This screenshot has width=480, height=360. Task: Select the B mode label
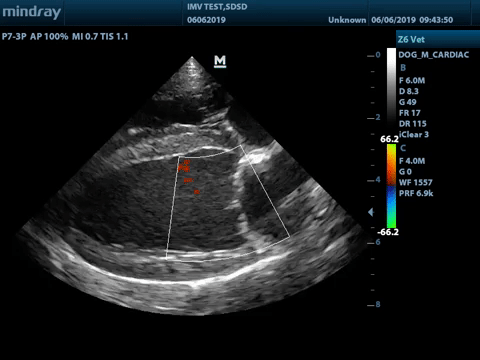coord(403,68)
